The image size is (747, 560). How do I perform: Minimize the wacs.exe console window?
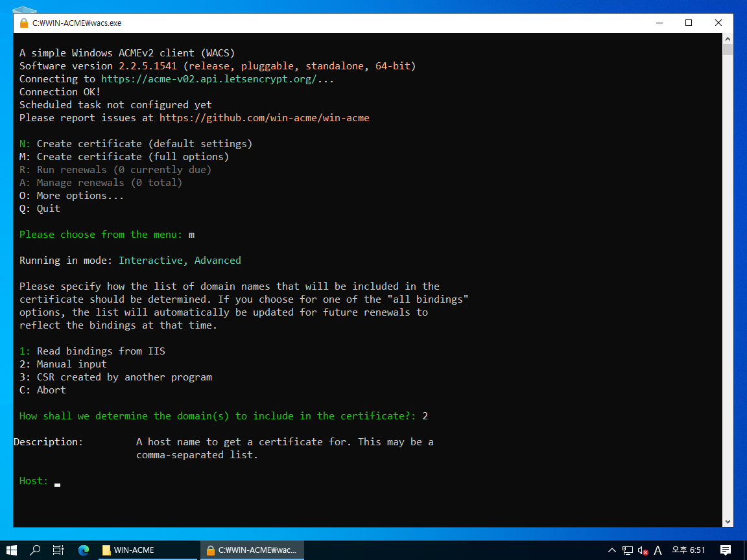(659, 23)
